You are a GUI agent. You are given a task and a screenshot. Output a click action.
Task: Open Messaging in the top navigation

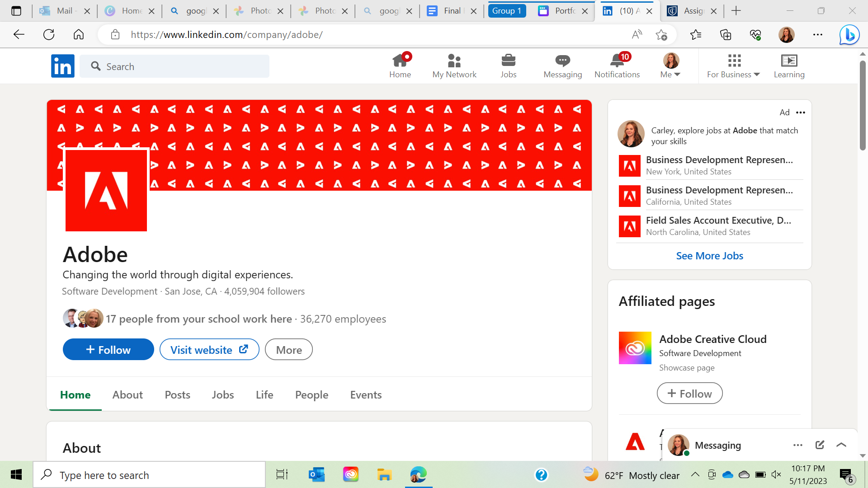(x=562, y=66)
